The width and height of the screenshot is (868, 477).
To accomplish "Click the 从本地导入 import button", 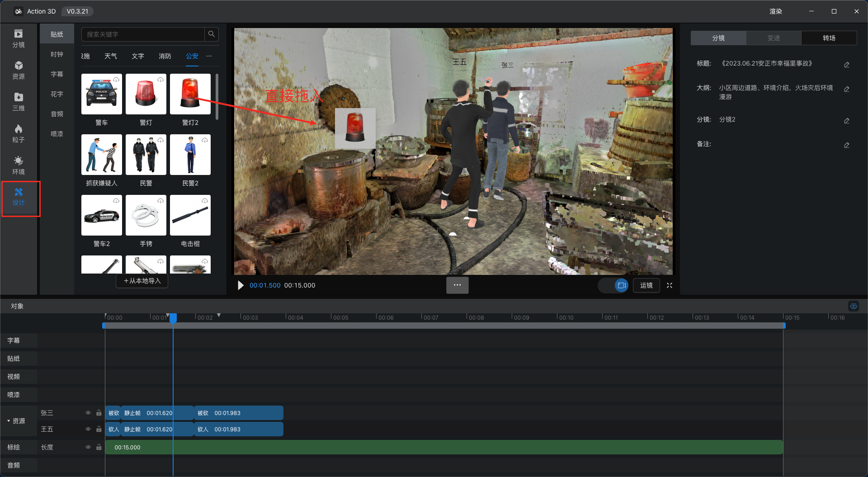I will tap(142, 281).
